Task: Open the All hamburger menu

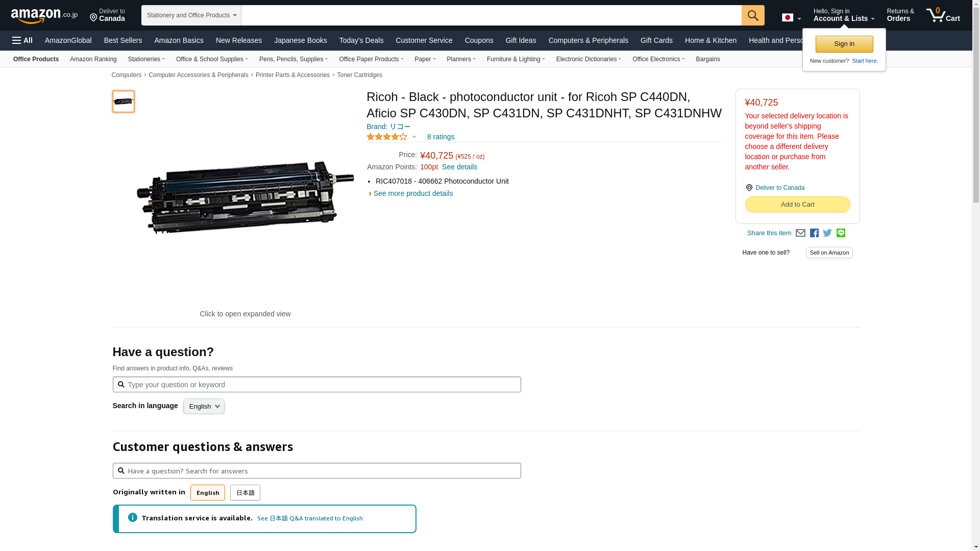Action: click(22, 40)
